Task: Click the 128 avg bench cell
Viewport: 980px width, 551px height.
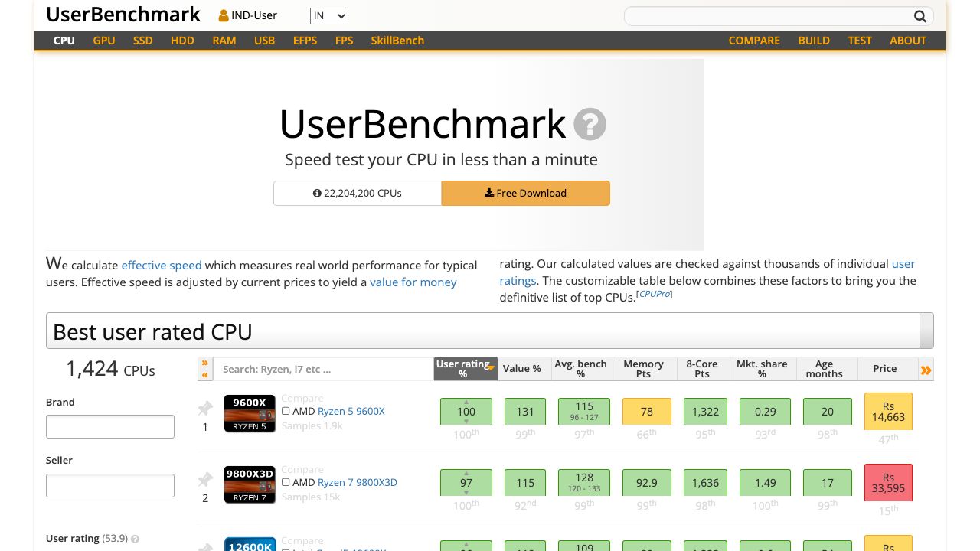Action: [x=584, y=483]
